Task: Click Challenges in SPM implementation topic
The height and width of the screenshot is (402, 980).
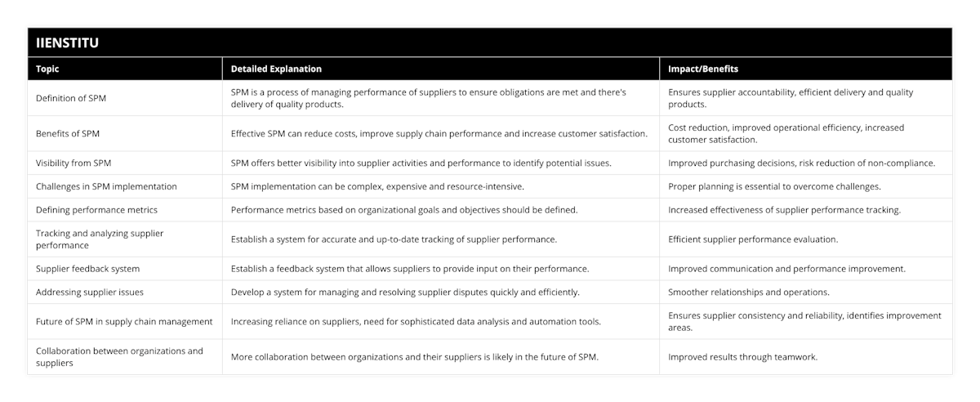Action: [x=106, y=186]
